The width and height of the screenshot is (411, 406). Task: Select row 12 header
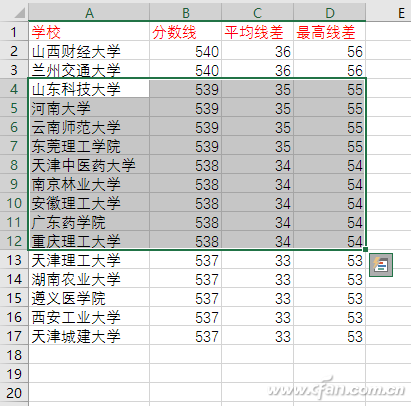(x=14, y=241)
